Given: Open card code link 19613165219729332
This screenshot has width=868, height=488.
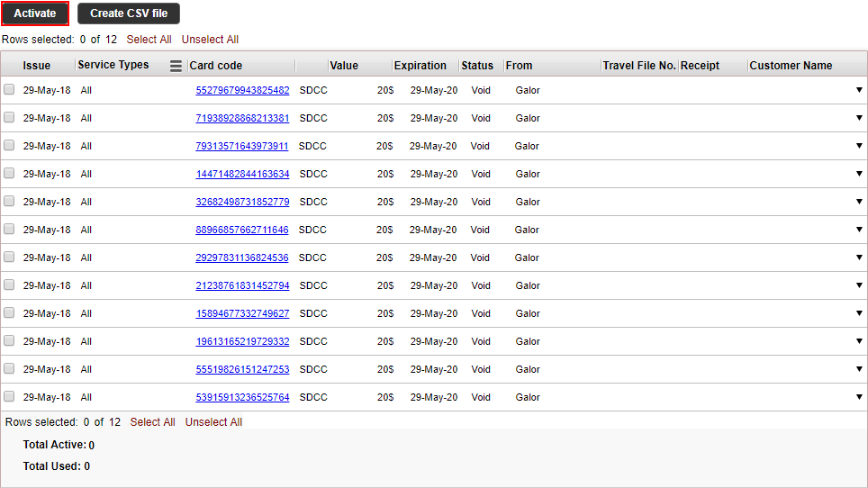Looking at the screenshot, I should 242,341.
